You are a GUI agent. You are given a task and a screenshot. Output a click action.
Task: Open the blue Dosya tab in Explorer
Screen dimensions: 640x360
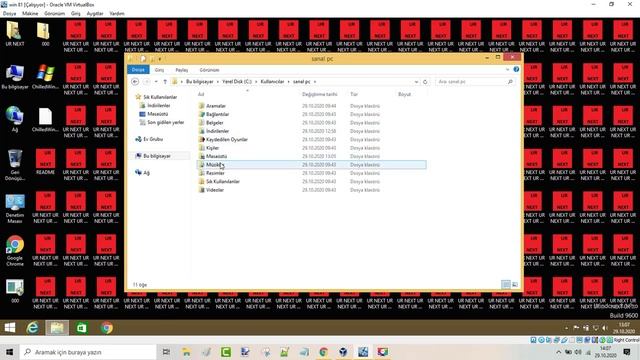pyautogui.click(x=138, y=70)
